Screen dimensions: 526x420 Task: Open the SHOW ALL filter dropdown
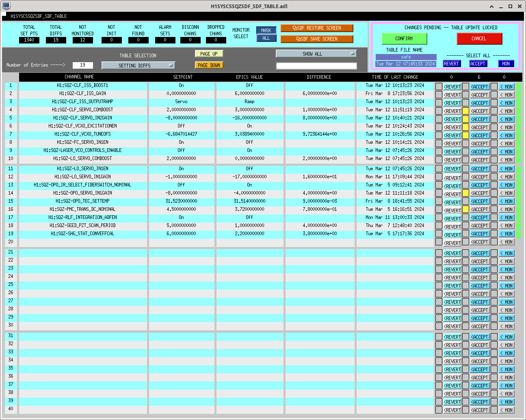coord(316,54)
